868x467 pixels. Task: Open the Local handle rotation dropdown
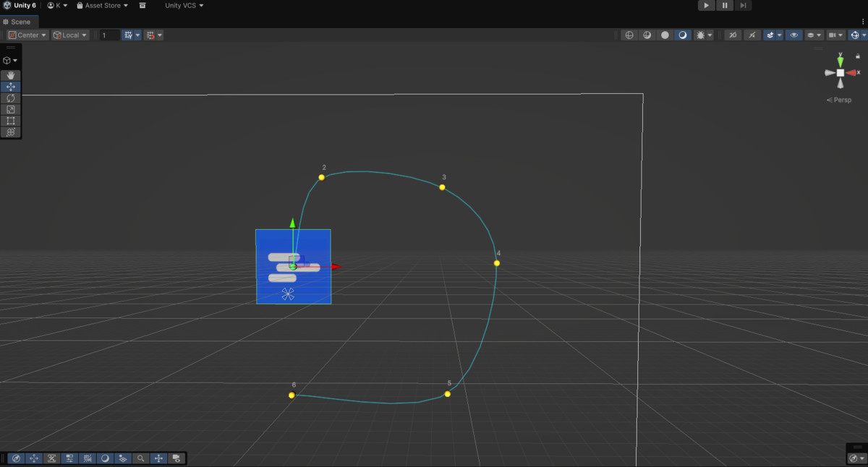(x=70, y=35)
